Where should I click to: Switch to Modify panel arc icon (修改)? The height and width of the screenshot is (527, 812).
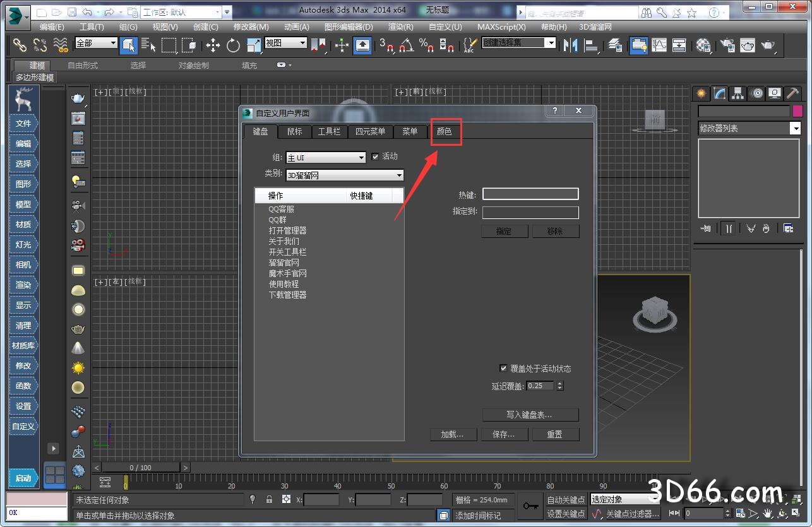(x=720, y=93)
